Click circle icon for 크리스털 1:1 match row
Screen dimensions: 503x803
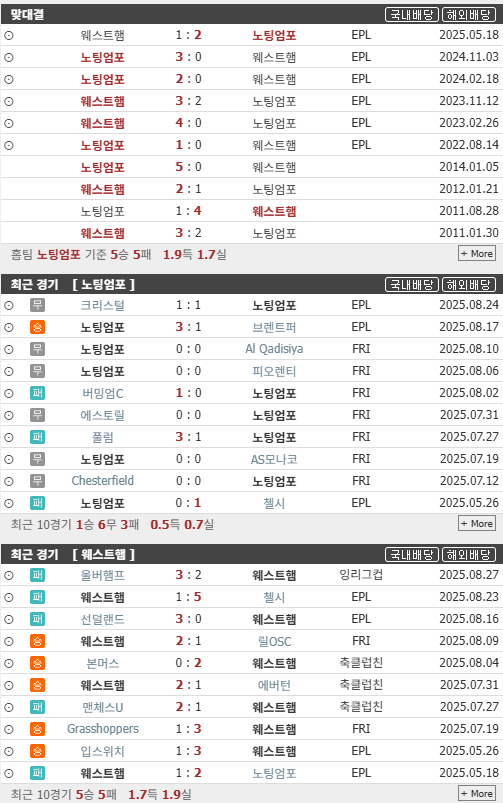[x=9, y=306]
